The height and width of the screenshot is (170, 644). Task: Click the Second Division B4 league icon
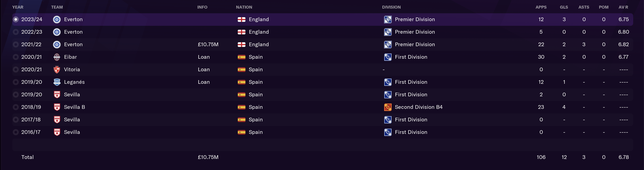click(388, 107)
